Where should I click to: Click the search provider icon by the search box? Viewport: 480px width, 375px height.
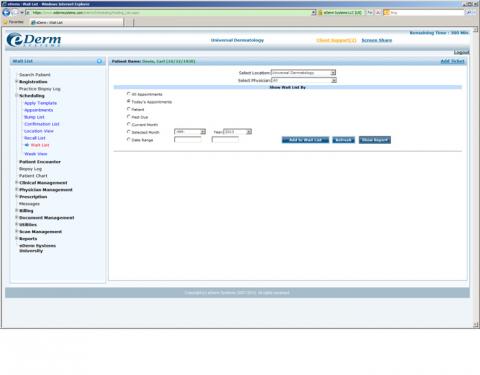pos(386,13)
